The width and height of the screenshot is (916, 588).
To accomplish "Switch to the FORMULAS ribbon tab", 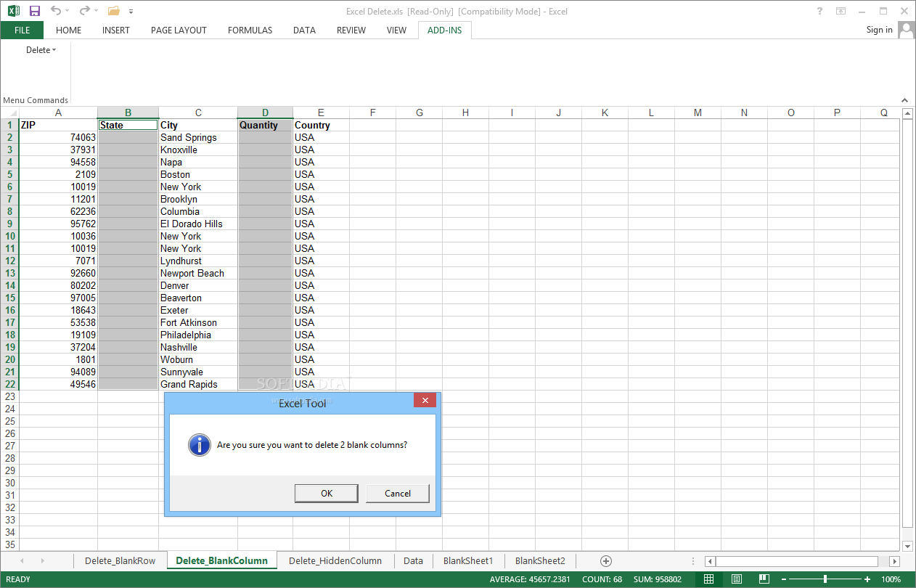I will [x=250, y=30].
